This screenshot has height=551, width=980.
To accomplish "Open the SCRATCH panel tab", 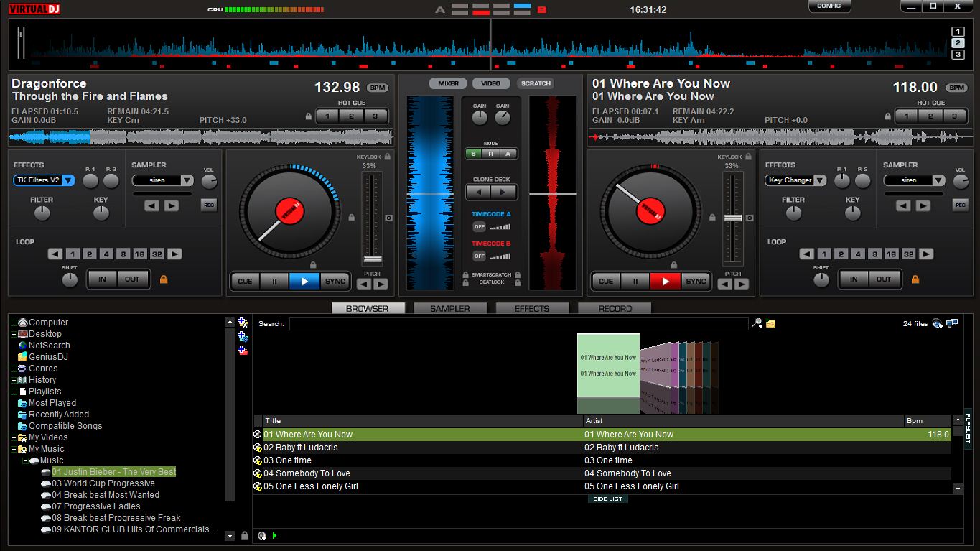I will (536, 83).
